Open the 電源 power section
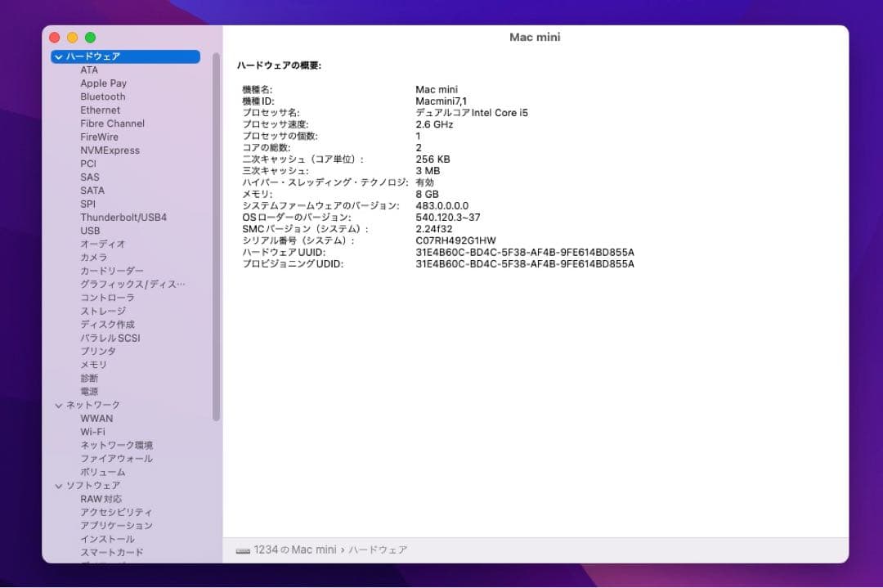The height and width of the screenshot is (588, 883). pos(90,391)
